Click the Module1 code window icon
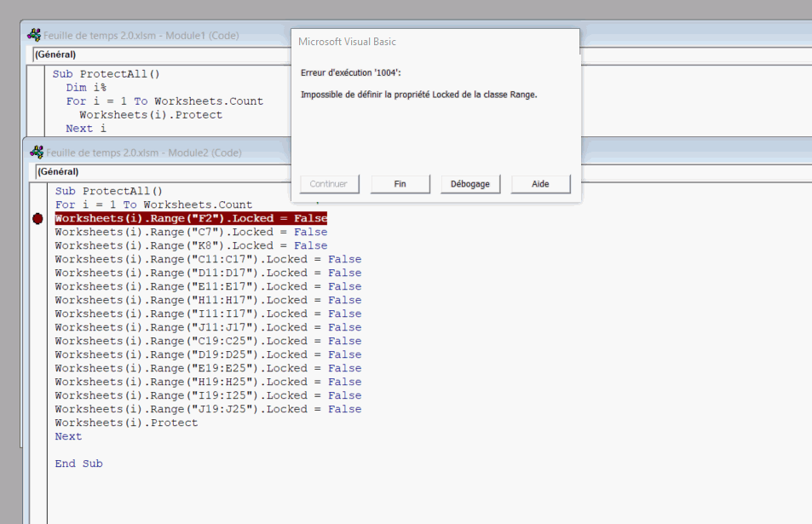The image size is (812, 524). [34, 35]
